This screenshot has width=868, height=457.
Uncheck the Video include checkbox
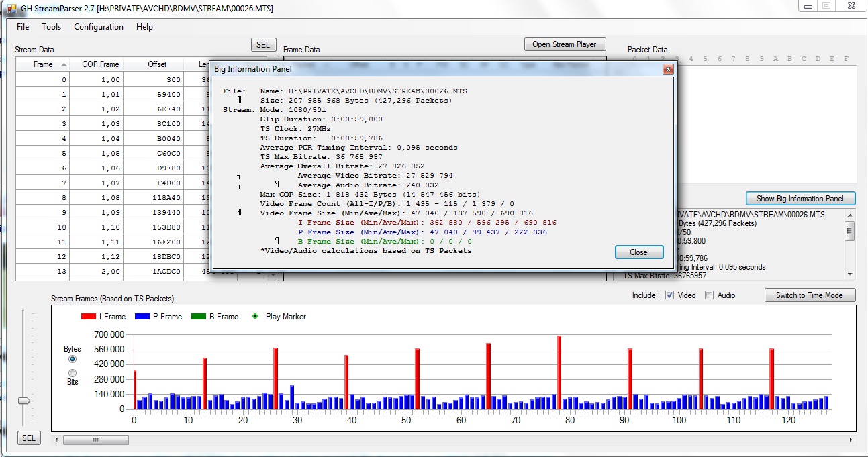point(669,295)
